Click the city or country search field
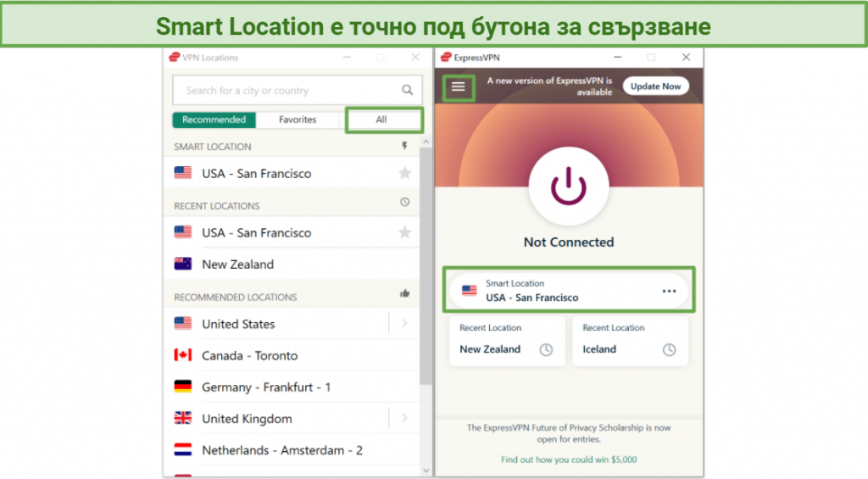This screenshot has height=479, width=868. (298, 90)
